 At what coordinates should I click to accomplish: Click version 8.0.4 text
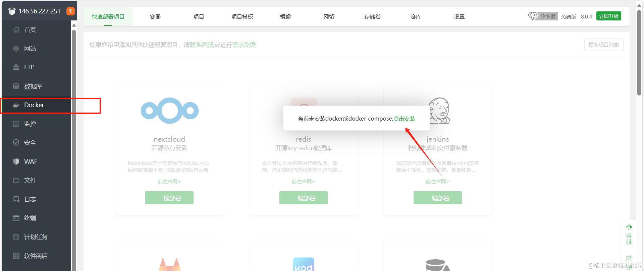[x=586, y=16]
